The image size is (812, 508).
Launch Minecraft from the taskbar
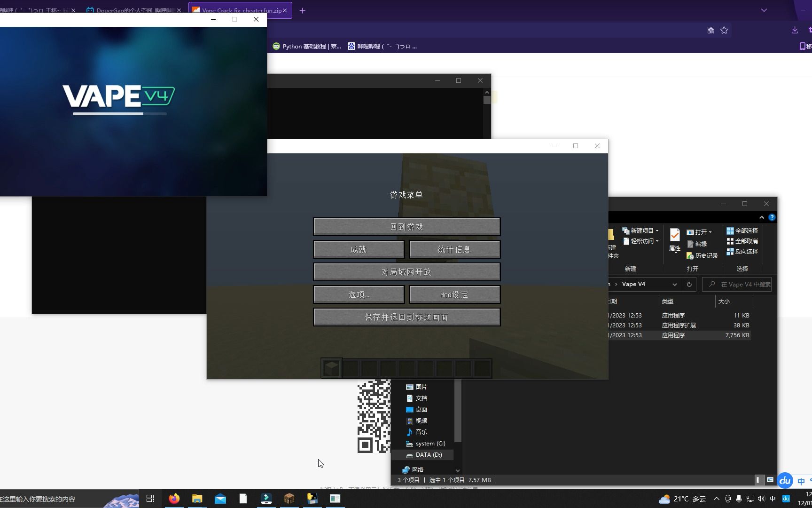pos(289,498)
